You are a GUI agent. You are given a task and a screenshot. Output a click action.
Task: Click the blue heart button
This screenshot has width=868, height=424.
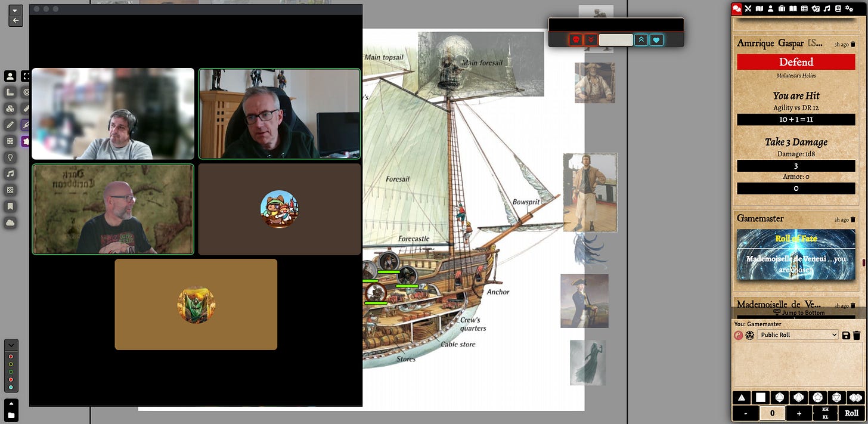656,40
